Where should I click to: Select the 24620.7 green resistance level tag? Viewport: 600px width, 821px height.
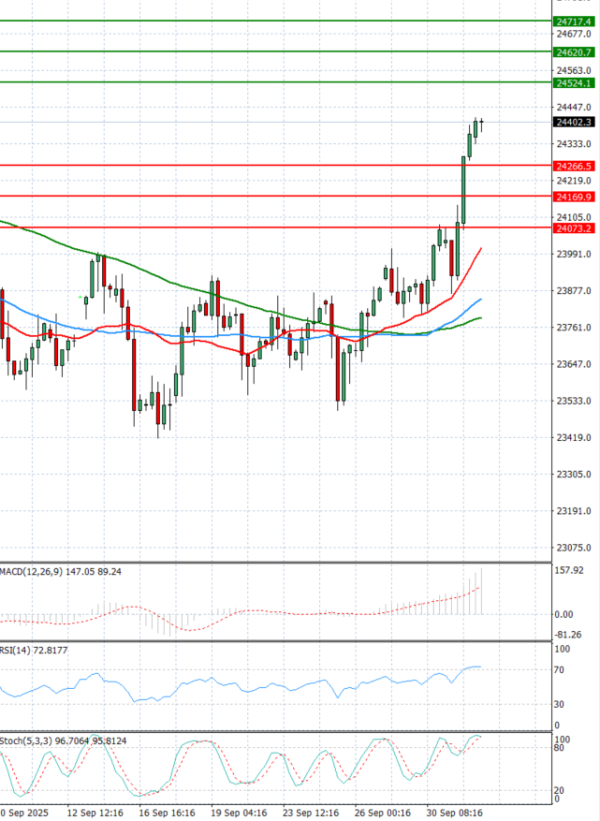(573, 52)
